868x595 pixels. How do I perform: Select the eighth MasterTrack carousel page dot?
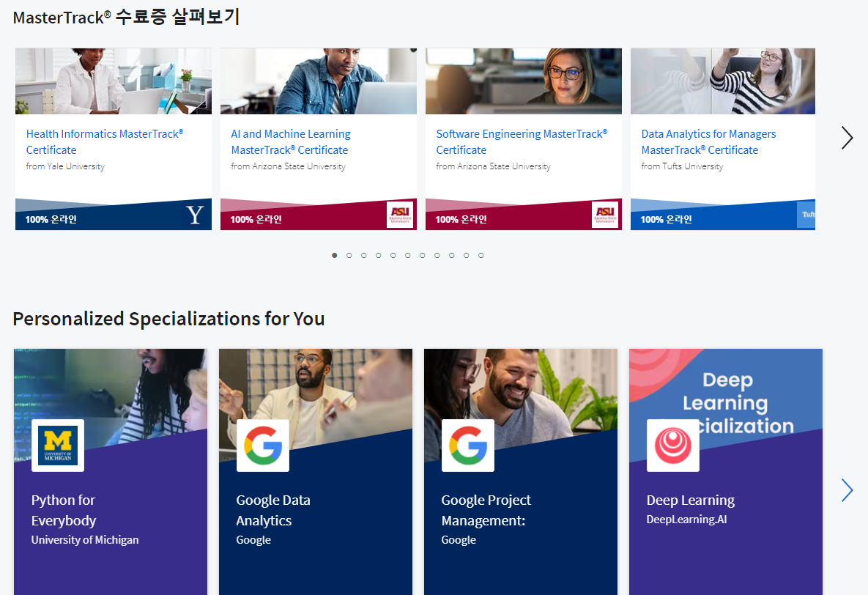437,256
